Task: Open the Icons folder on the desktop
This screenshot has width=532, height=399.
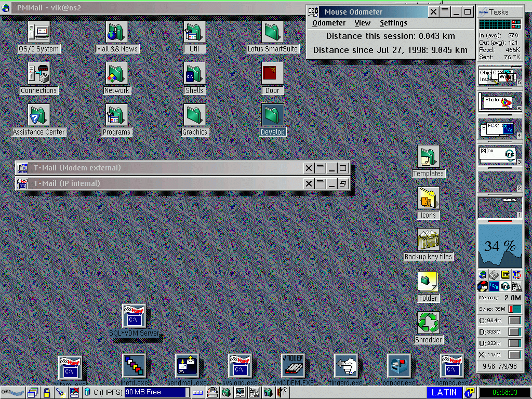Action: 428,198
